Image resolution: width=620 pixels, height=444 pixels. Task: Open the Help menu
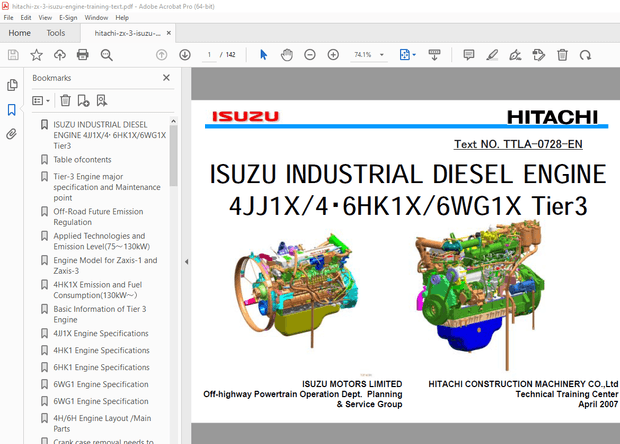coord(122,18)
